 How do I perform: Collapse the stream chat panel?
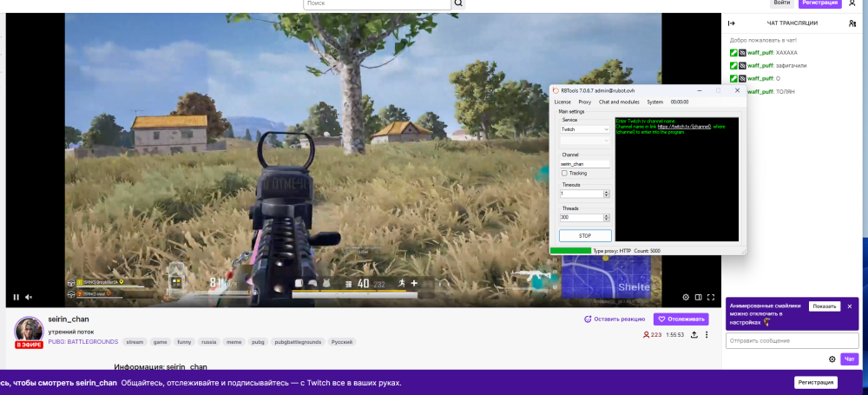pos(732,23)
